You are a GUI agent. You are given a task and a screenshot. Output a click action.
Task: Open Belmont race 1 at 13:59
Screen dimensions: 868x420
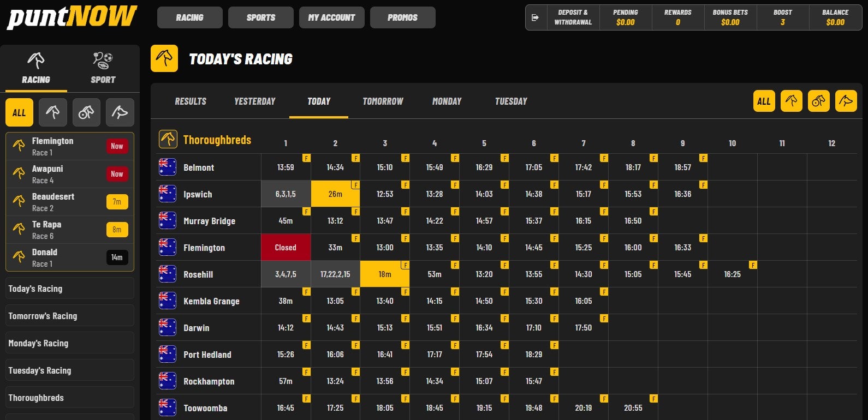(286, 167)
